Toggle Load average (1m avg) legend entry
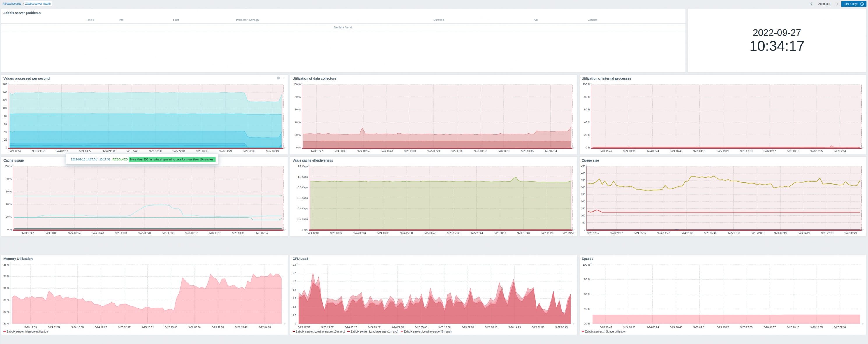The height and width of the screenshot is (344, 868). 374,331
